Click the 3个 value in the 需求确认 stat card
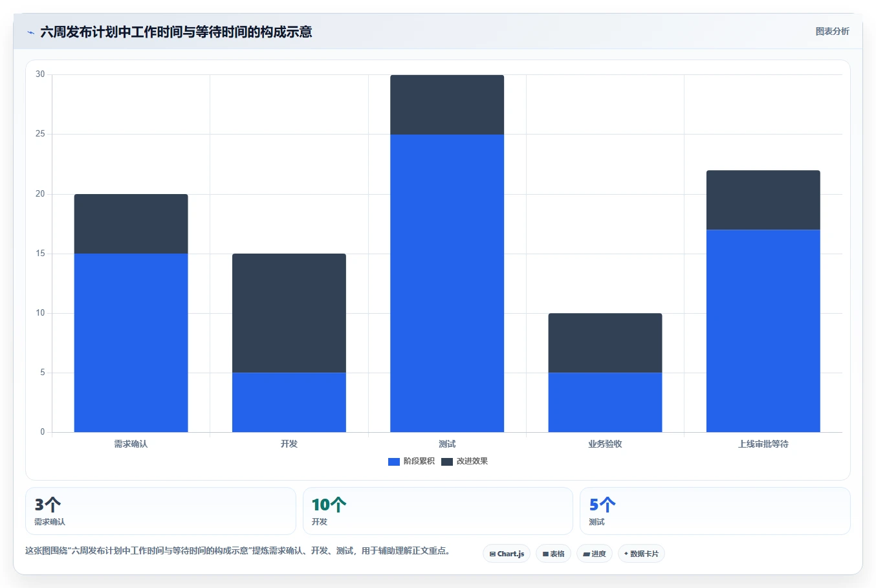Viewport: 876px width, 588px height. tap(48, 505)
